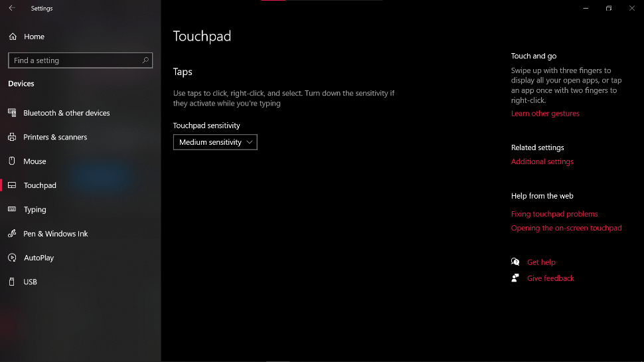Click the Printers & scanners icon

(12, 137)
